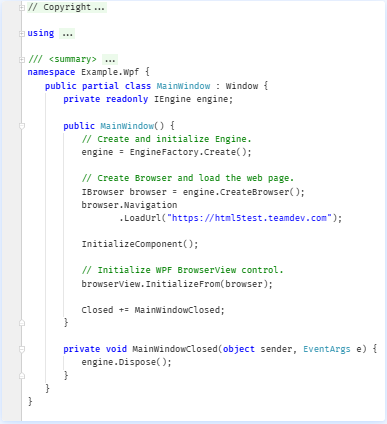387x424 pixels.
Task: Click the Window base class name
Action: pyautogui.click(x=242, y=86)
